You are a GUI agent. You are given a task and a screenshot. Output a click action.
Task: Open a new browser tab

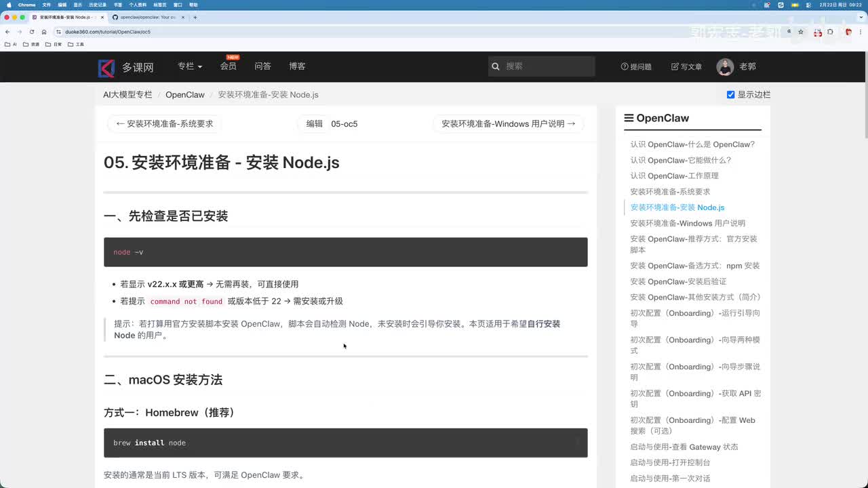[195, 17]
